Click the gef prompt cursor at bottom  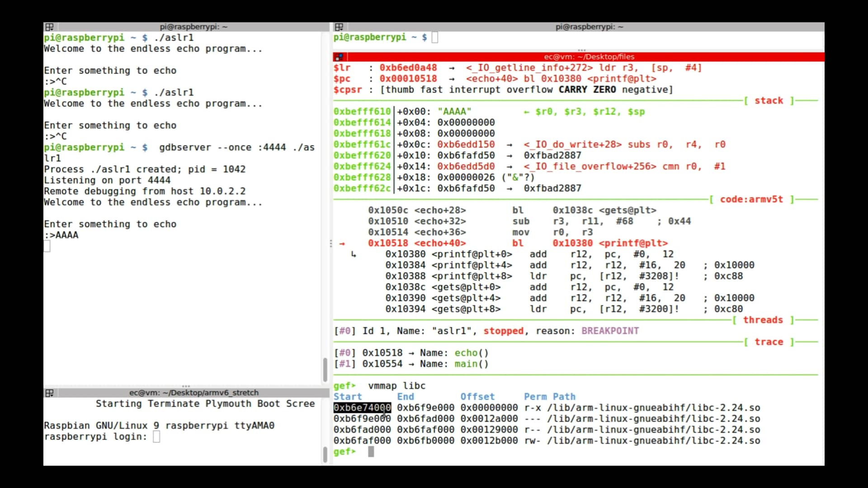point(371,452)
